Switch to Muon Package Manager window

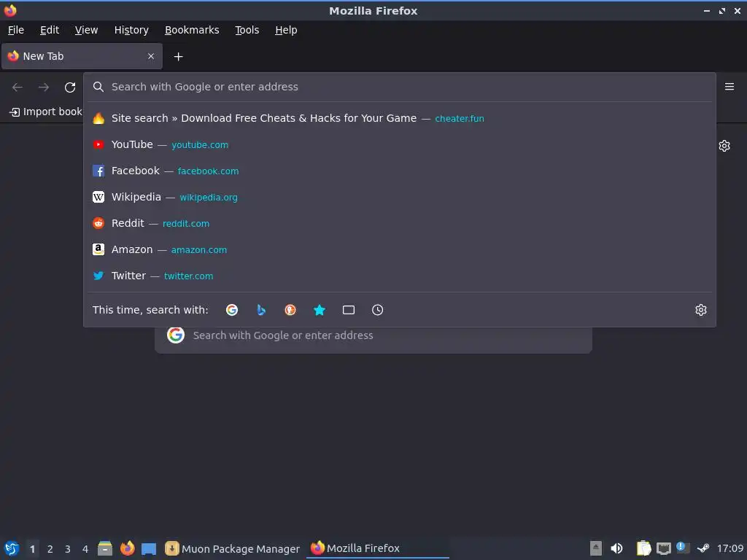tap(233, 548)
